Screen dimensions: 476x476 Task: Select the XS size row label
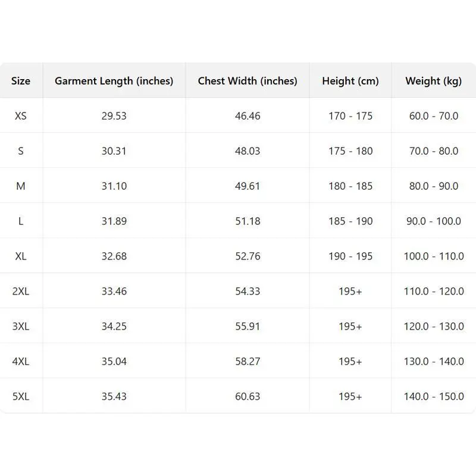point(21,116)
